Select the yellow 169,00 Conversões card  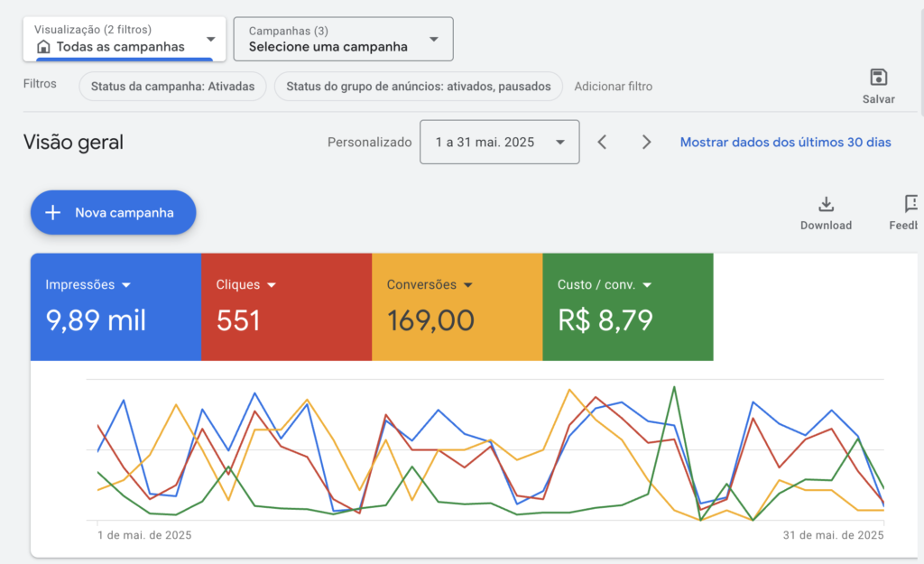tap(457, 307)
